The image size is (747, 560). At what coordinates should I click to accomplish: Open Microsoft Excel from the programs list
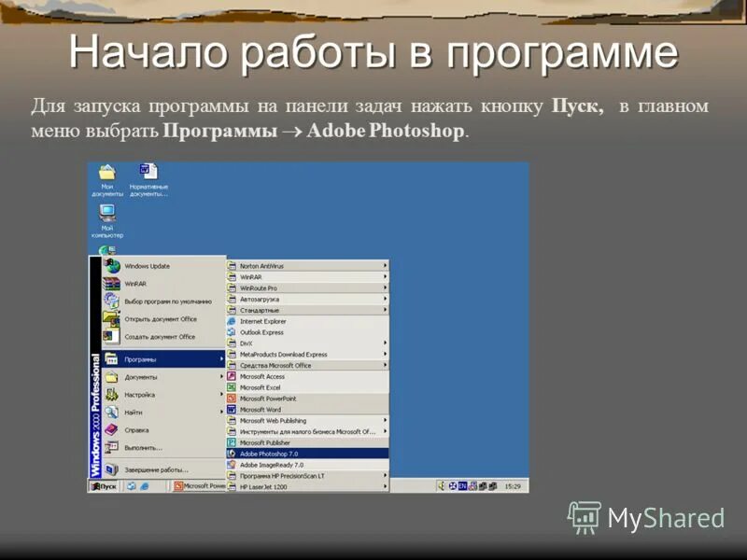click(308, 387)
